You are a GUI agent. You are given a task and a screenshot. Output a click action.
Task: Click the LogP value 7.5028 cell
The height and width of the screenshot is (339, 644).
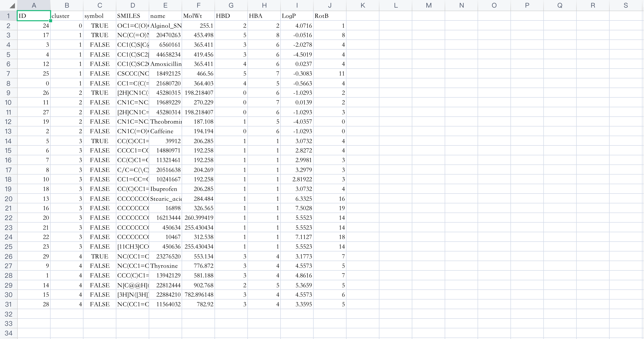point(297,208)
